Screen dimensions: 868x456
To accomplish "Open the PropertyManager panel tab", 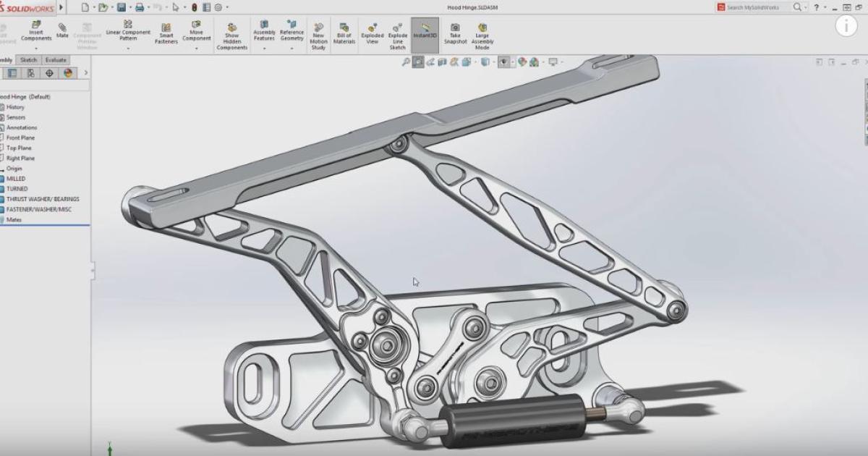I will pyautogui.click(x=12, y=73).
